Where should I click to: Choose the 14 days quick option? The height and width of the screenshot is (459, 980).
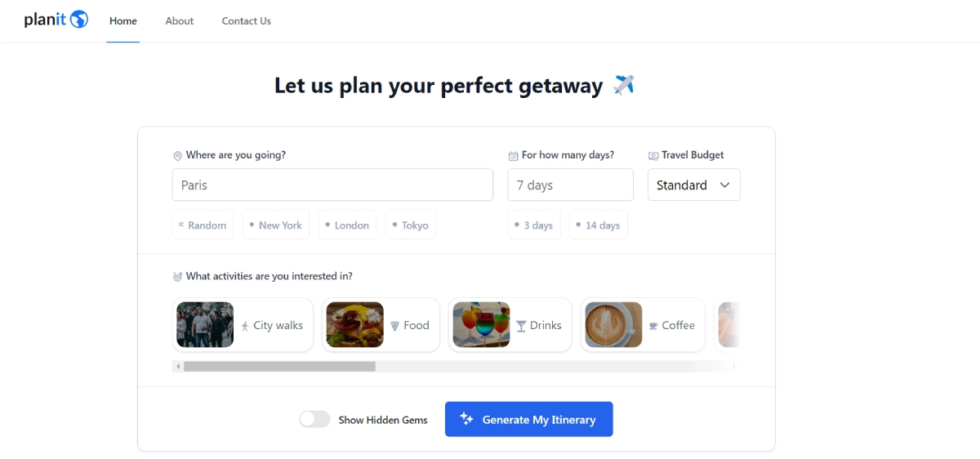(598, 225)
